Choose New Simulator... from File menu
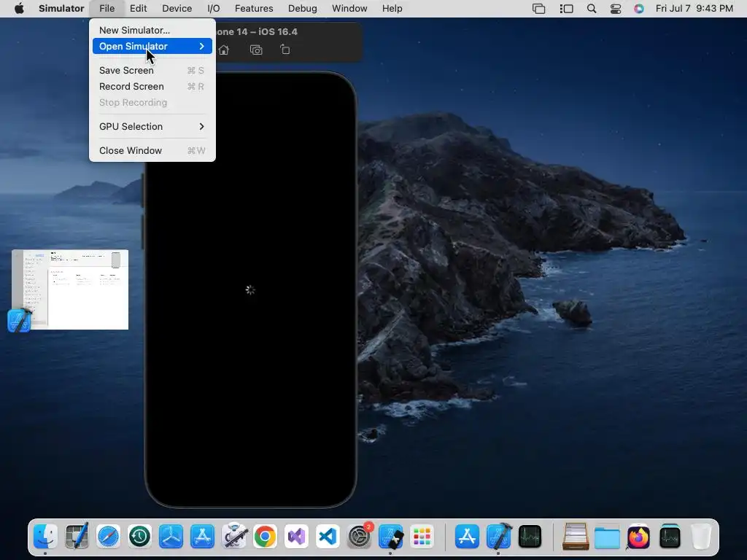747x560 pixels. [x=152, y=30]
